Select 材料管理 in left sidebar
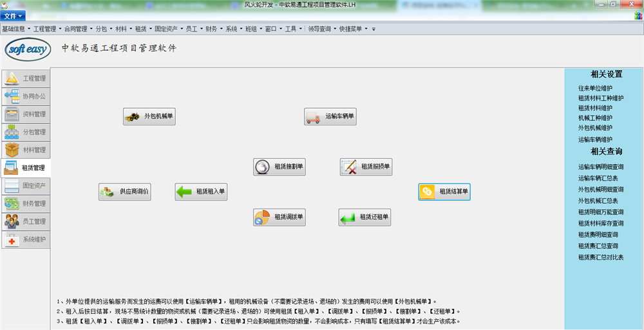Viewport: 644px width, 330px height. pyautogui.click(x=26, y=150)
